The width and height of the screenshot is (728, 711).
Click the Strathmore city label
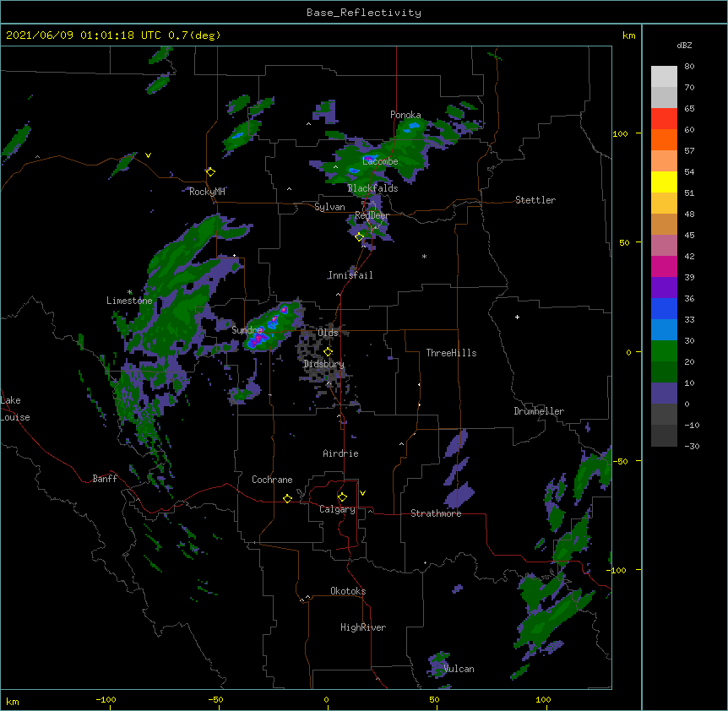436,513
